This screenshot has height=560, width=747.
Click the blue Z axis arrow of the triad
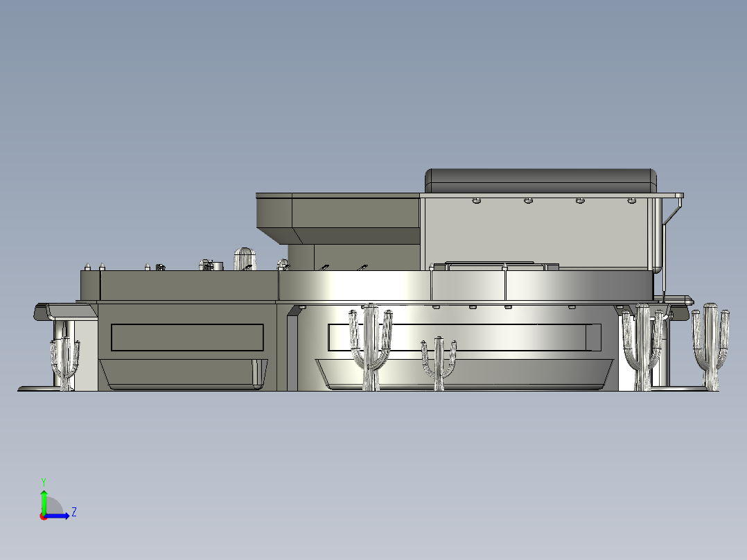pyautogui.click(x=57, y=516)
